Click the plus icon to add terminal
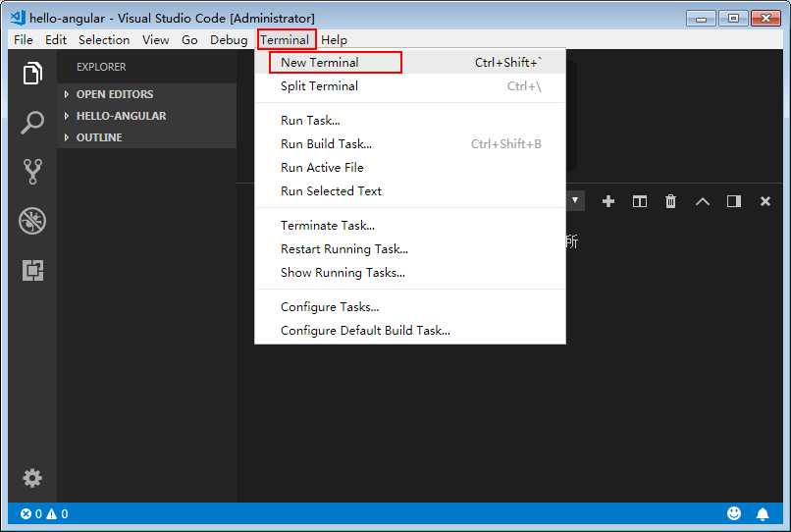The image size is (791, 532). (x=608, y=201)
